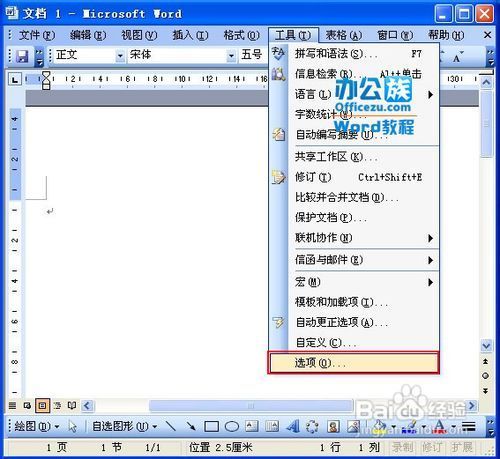
Task: Click the Line Color brush icon
Action: [x=410, y=426]
